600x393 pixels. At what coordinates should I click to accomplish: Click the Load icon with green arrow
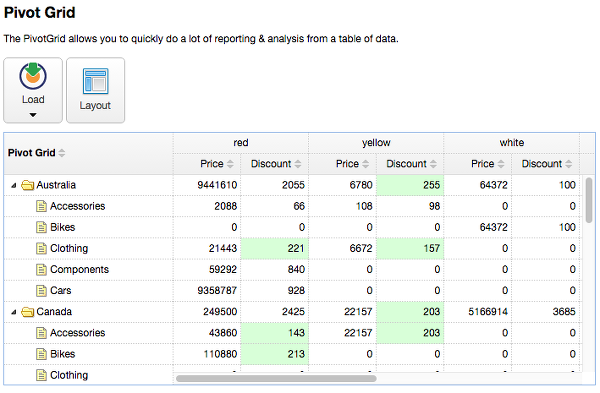(33, 76)
